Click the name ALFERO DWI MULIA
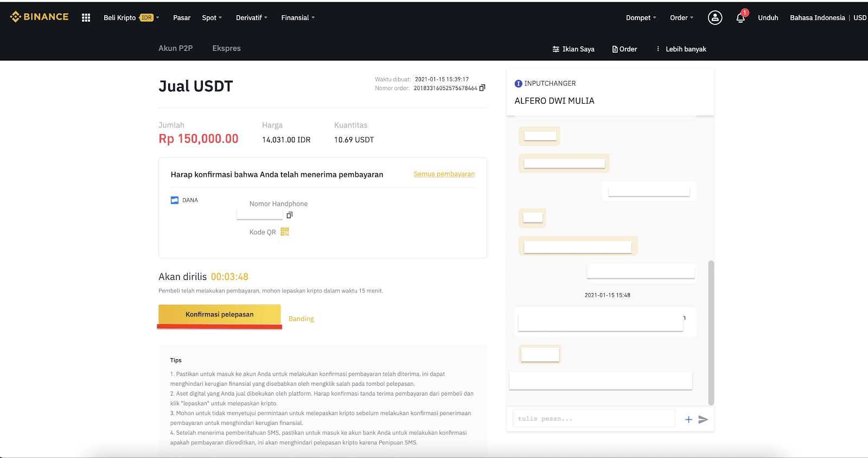868x458 pixels. (x=554, y=101)
